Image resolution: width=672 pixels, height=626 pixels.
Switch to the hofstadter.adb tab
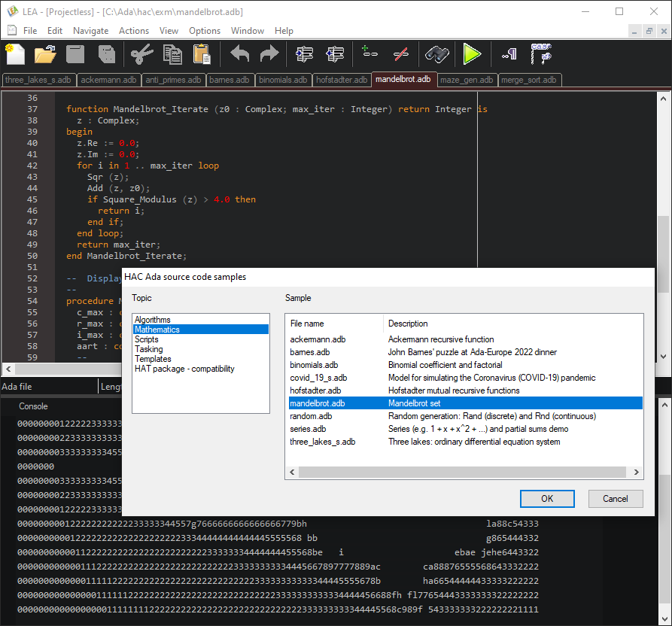[x=342, y=80]
